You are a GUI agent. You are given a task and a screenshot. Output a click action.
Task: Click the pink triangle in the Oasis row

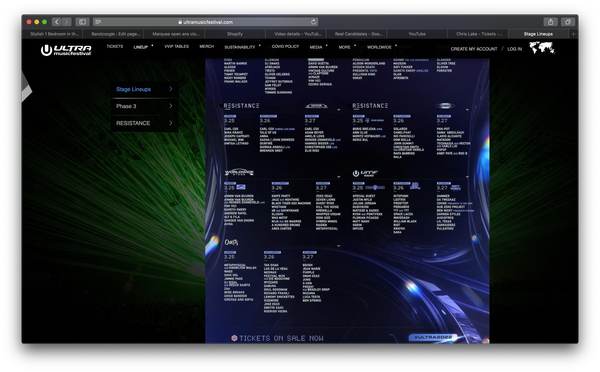point(339,246)
